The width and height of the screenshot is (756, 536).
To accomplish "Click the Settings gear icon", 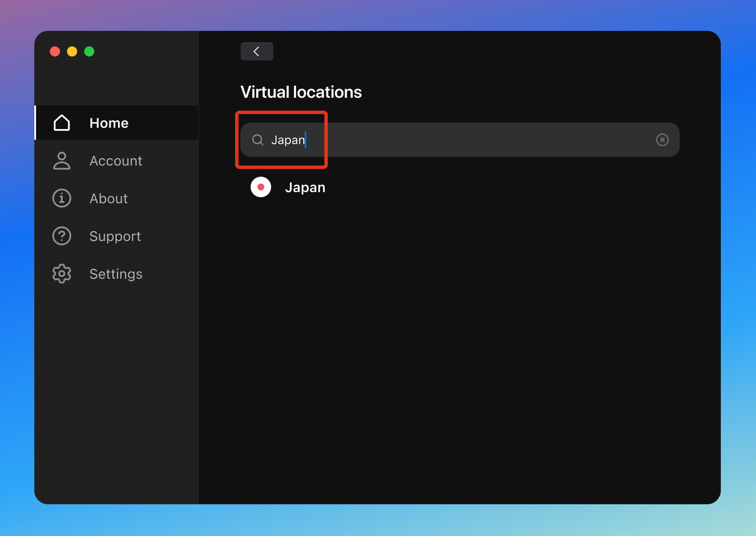I will tap(62, 274).
